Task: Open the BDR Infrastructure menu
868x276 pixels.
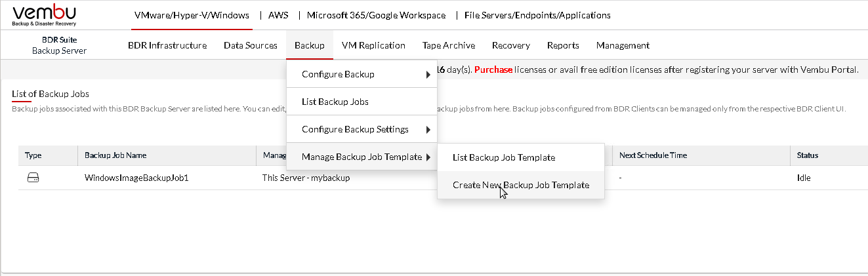Action: [167, 45]
